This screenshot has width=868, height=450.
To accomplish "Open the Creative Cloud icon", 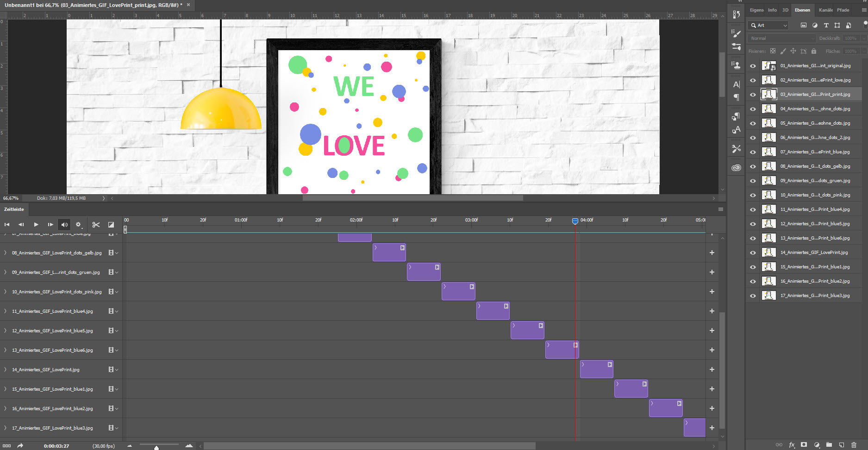I will [736, 167].
